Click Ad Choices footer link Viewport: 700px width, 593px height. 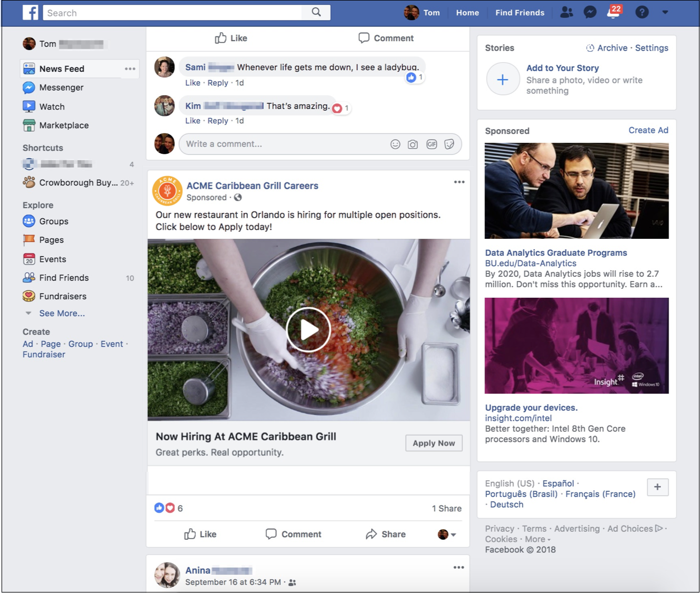coord(635,529)
